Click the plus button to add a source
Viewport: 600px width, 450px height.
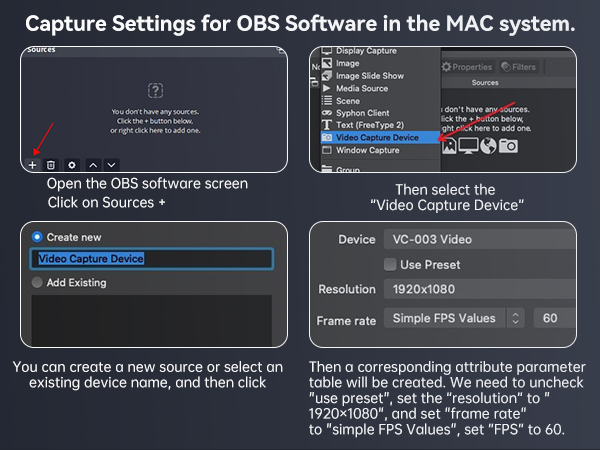coord(33,164)
